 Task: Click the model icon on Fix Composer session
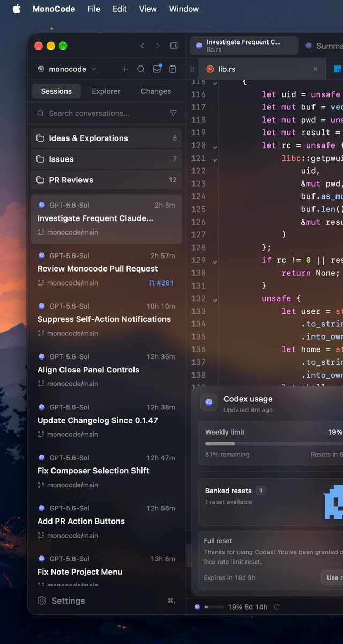click(x=42, y=458)
